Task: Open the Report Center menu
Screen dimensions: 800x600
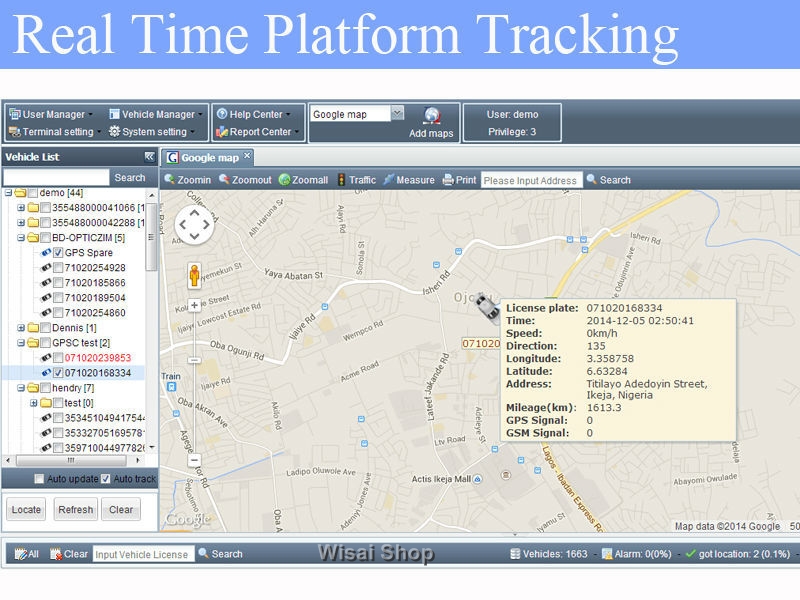Action: 258,132
